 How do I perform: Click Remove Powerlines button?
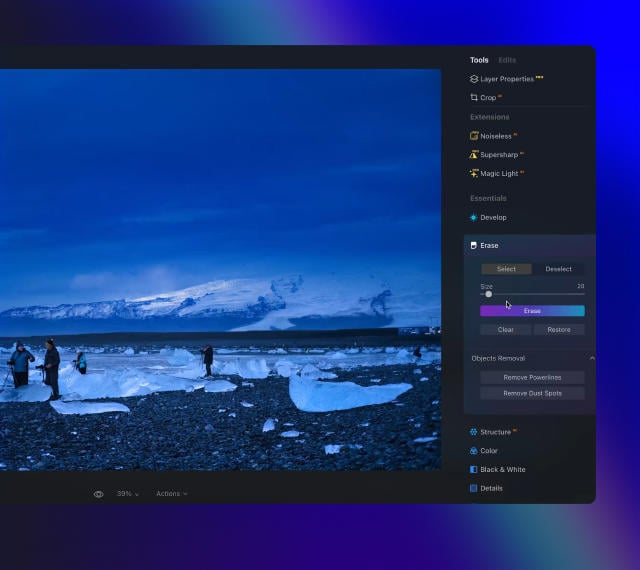[532, 377]
